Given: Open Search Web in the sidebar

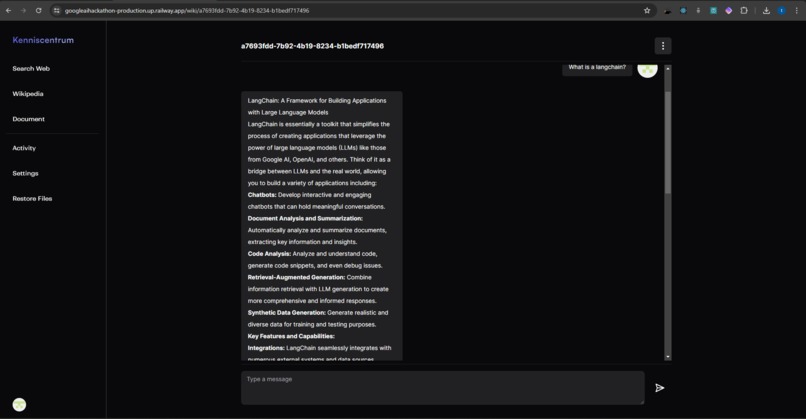Looking at the screenshot, I should pos(31,68).
